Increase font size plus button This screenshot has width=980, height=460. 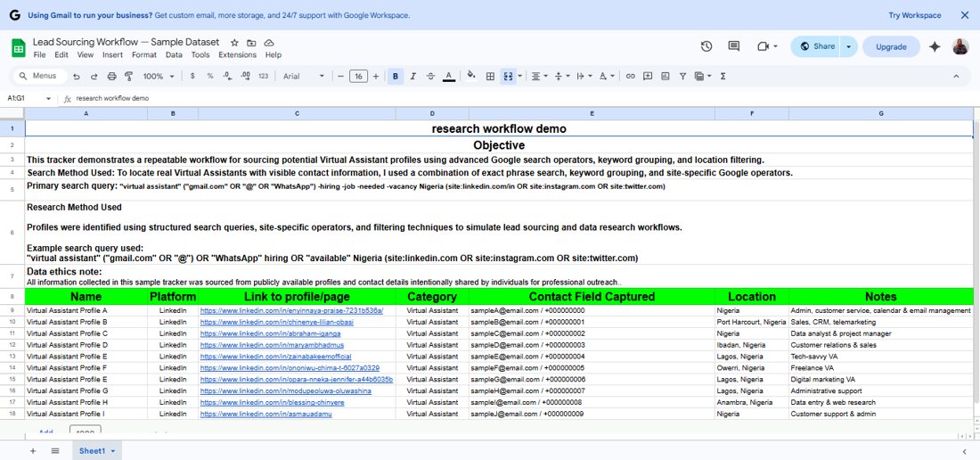tap(376, 77)
